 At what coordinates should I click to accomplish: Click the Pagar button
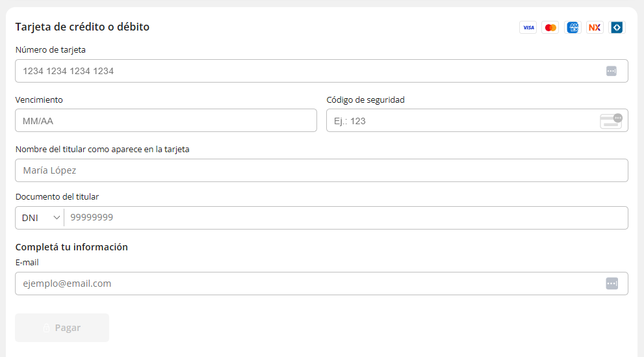pyautogui.click(x=62, y=328)
